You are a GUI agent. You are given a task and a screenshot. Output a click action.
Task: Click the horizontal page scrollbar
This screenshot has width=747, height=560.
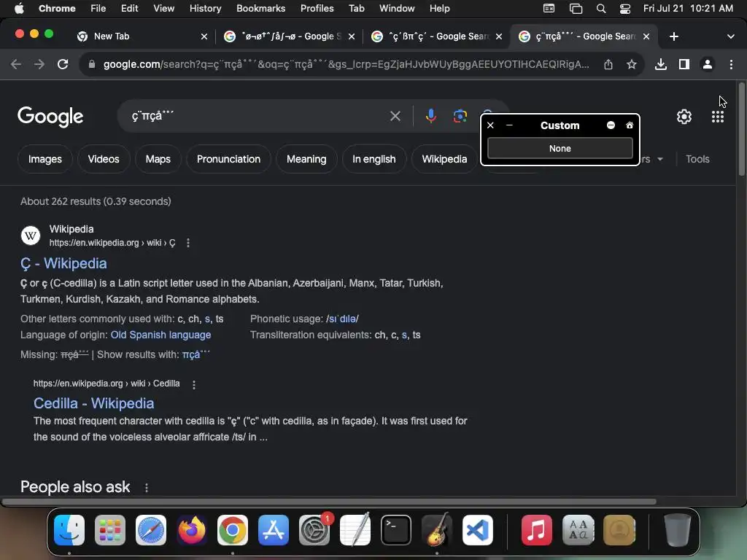click(329, 502)
